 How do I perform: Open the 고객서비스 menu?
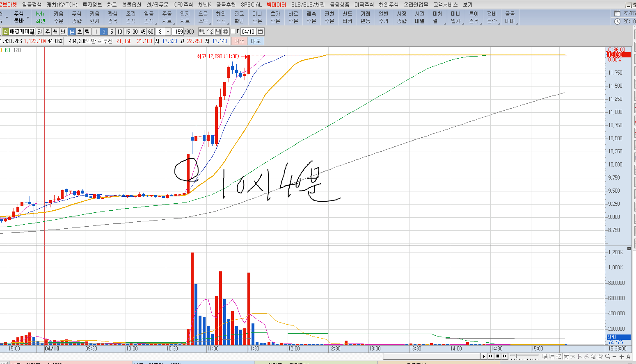(445, 5)
